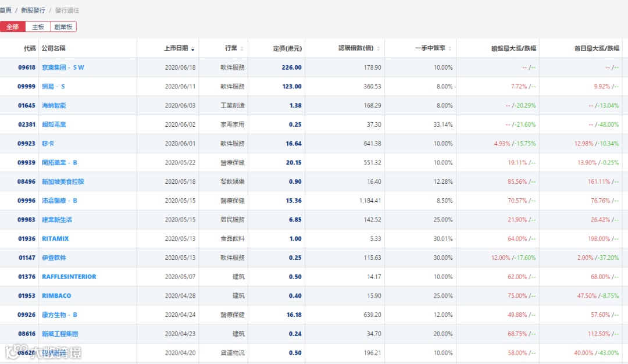Open 新加坡美食控股 company link

tap(63, 181)
